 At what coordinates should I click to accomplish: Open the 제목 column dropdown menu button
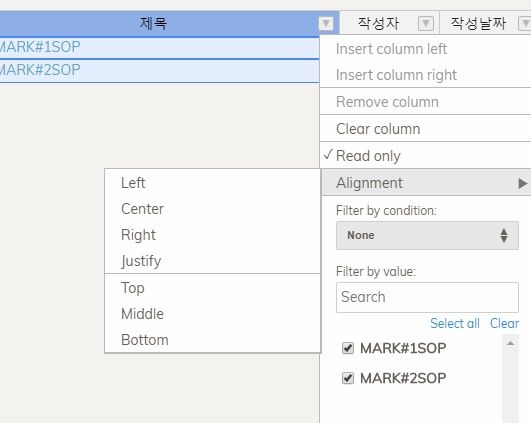(x=326, y=24)
